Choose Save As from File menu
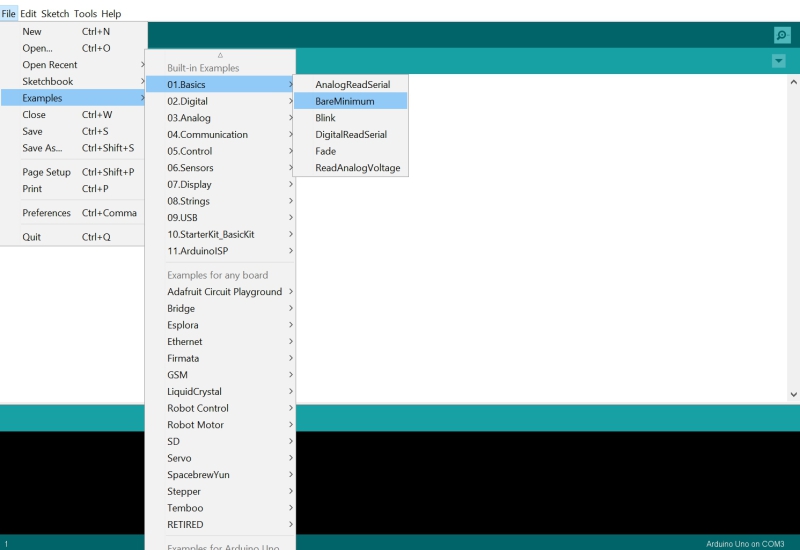This screenshot has width=800, height=550. point(42,148)
